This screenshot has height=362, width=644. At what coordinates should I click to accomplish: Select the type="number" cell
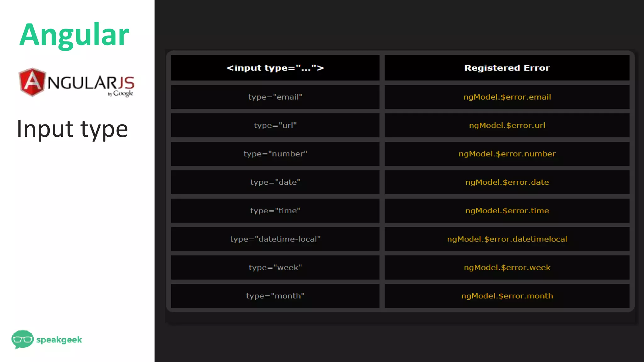coord(275,154)
